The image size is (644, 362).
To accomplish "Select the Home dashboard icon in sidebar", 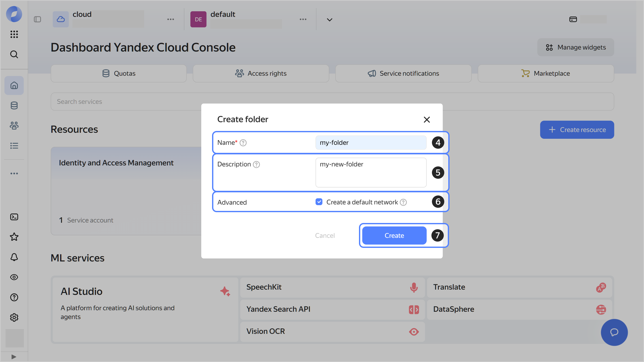I will [14, 85].
